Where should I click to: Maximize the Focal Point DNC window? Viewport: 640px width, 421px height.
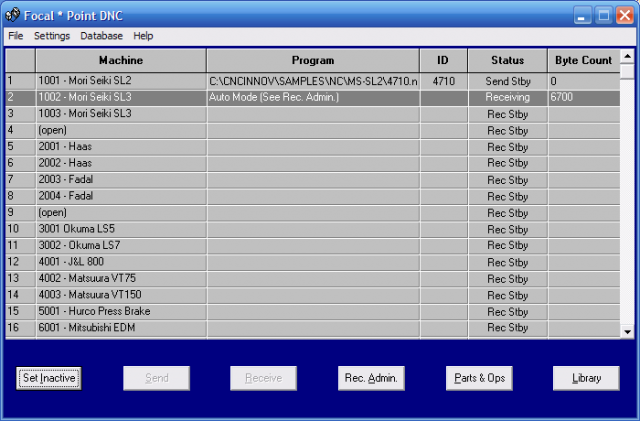click(x=604, y=16)
